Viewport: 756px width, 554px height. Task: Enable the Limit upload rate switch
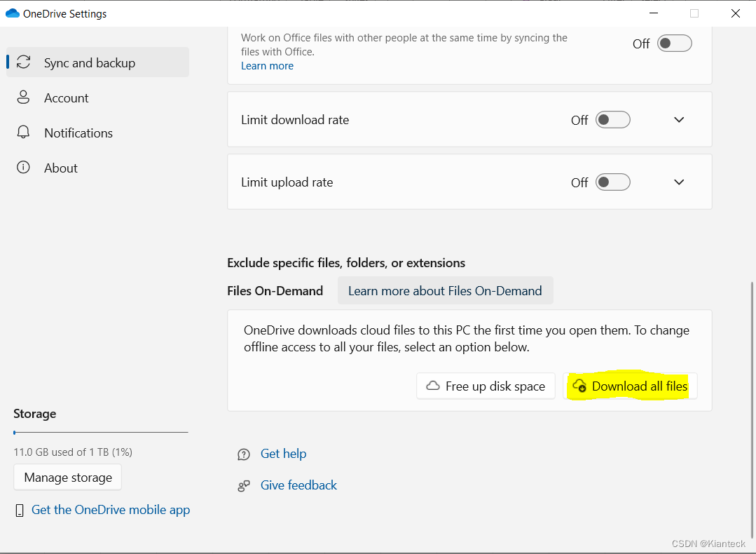tap(612, 182)
